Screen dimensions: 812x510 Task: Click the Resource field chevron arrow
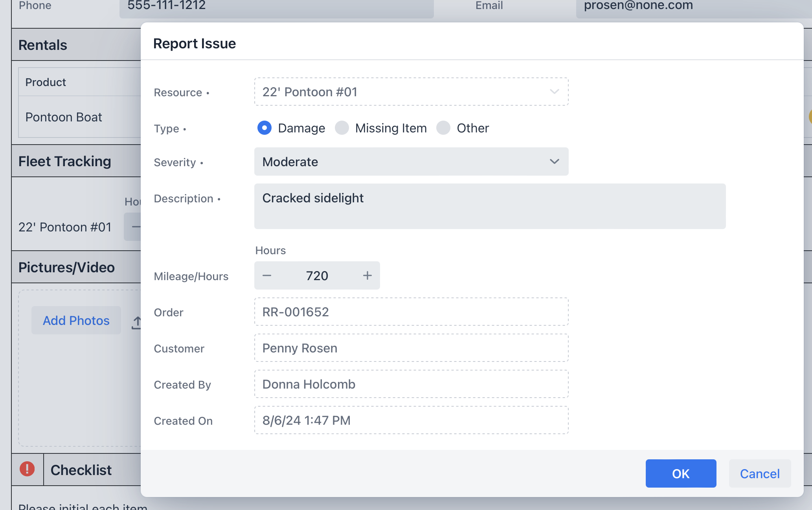click(x=554, y=92)
